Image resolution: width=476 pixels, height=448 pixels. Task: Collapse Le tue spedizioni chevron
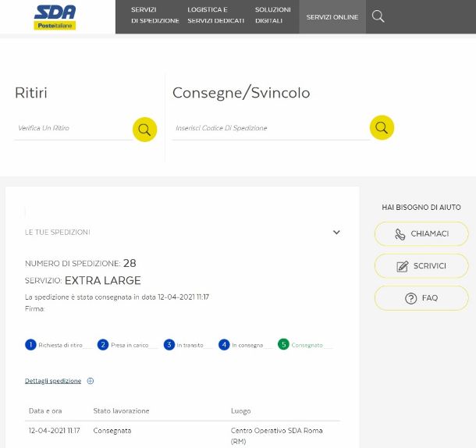[x=336, y=233]
